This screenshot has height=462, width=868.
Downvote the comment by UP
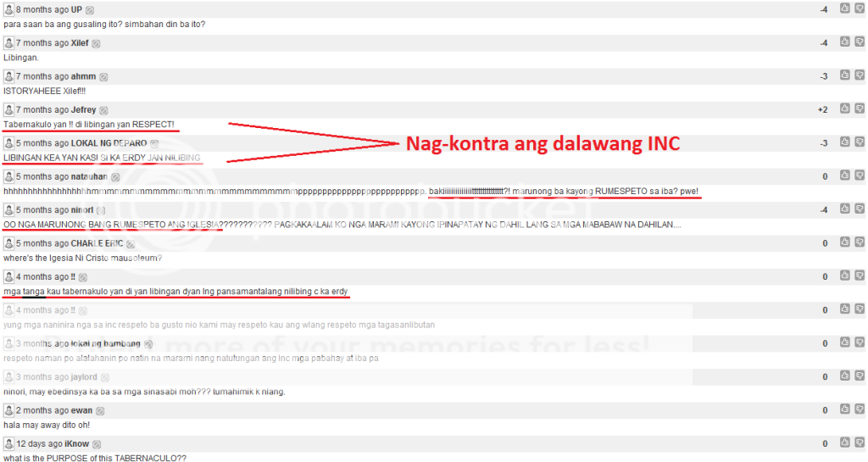[860, 8]
